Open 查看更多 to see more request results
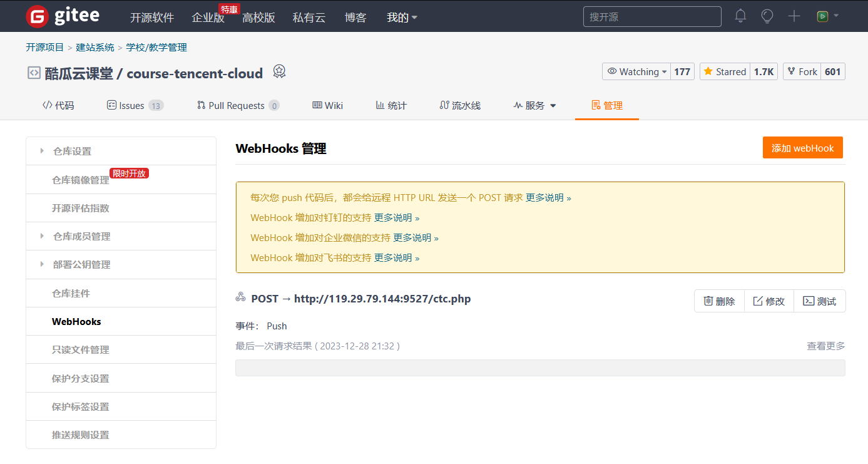 pyautogui.click(x=825, y=345)
